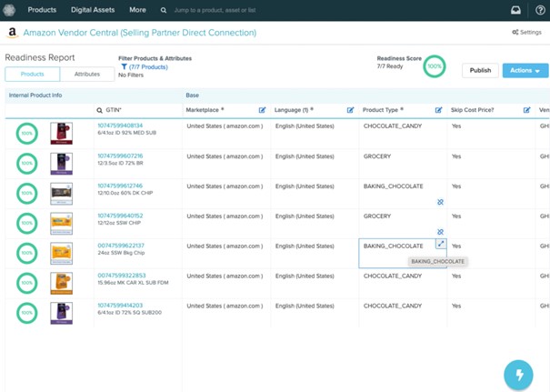This screenshot has width=550, height=392.
Task: Open the Digital Assets menu
Action: [x=93, y=10]
